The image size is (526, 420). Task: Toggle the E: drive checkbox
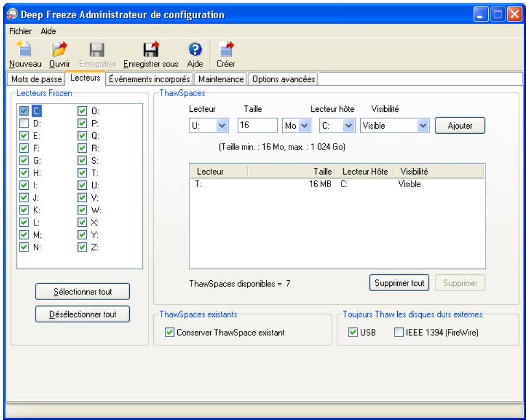[24, 135]
